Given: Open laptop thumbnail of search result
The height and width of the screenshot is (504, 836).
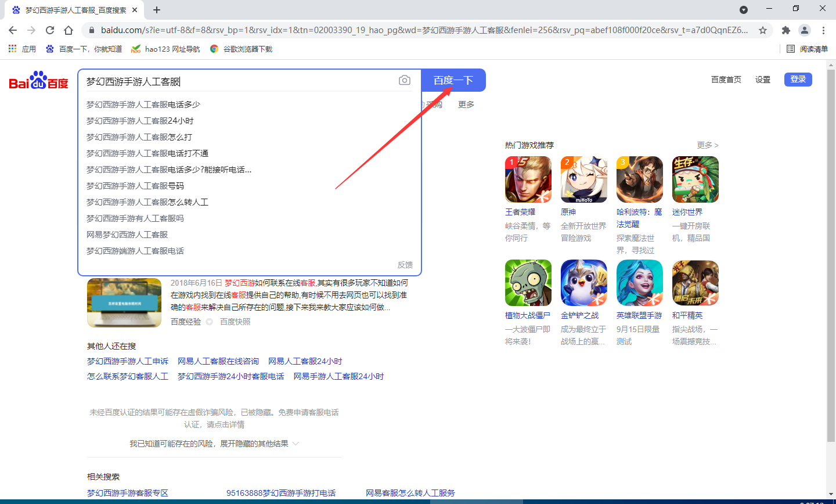Looking at the screenshot, I should (x=124, y=303).
